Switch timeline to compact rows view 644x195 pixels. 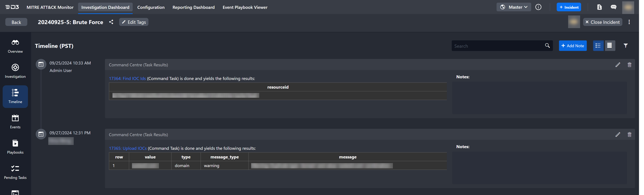coord(610,46)
